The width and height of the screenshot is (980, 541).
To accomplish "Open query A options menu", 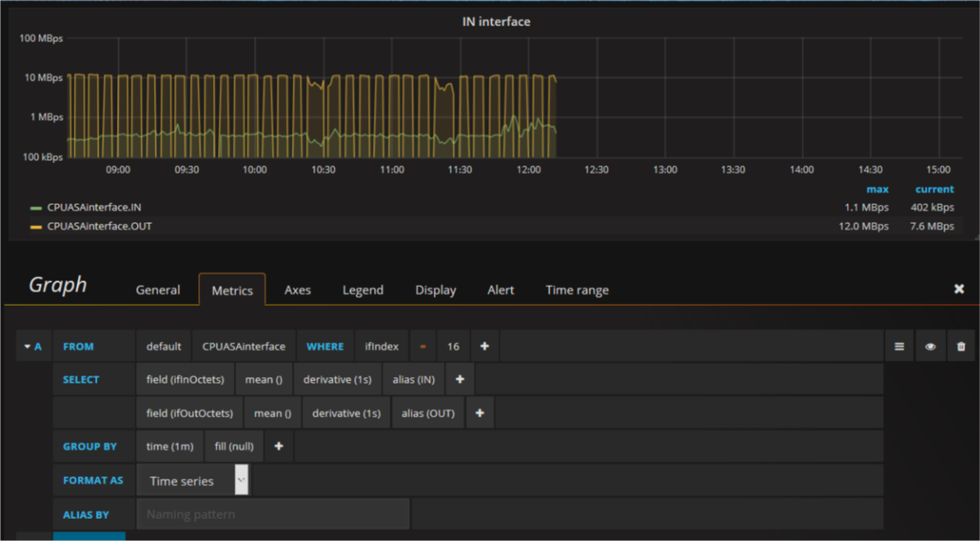I will coord(899,346).
